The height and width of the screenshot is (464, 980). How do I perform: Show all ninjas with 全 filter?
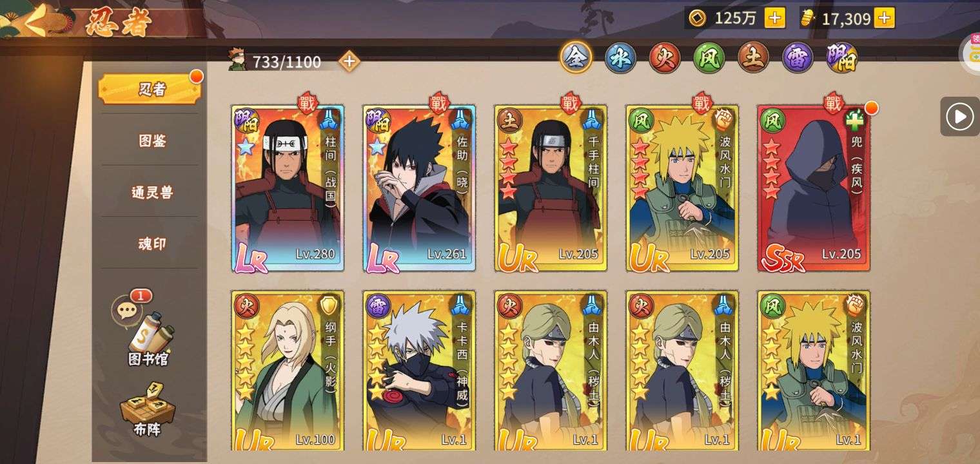pyautogui.click(x=576, y=58)
